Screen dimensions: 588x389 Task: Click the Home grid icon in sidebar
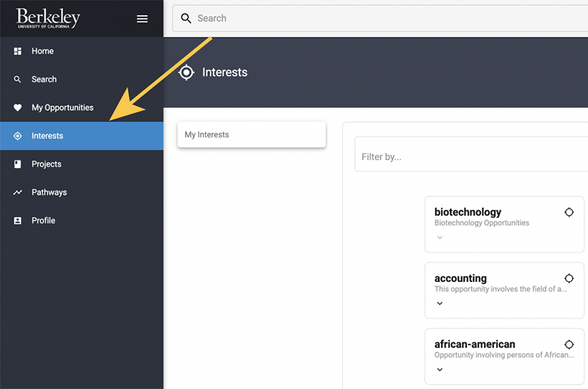(x=18, y=52)
